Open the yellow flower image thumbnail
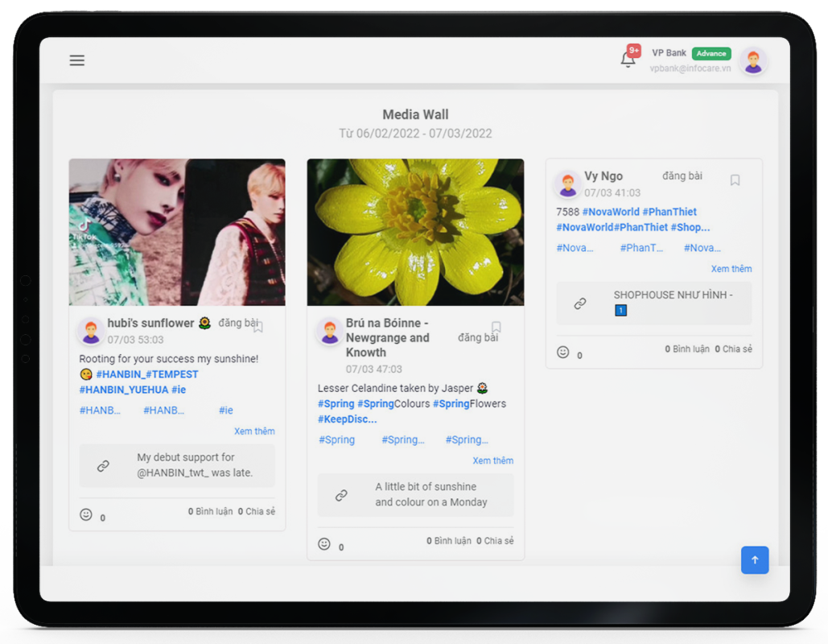The image size is (828, 644). [415, 232]
